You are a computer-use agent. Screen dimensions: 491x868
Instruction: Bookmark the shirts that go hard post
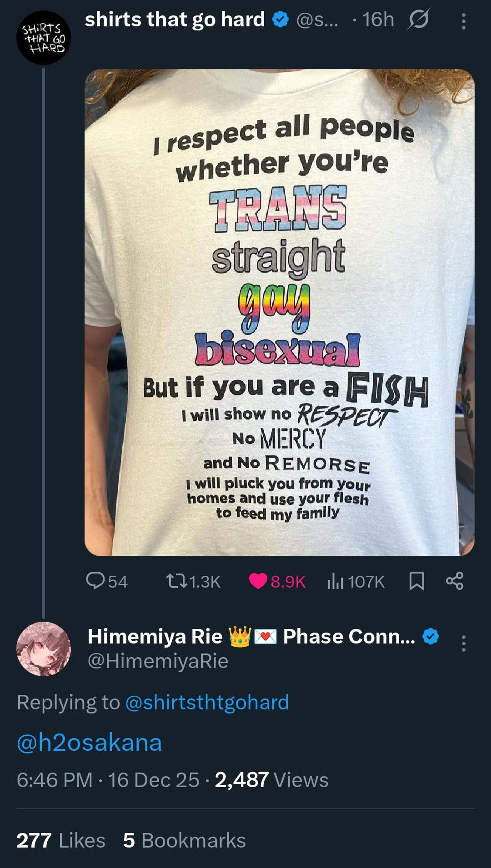tap(417, 581)
